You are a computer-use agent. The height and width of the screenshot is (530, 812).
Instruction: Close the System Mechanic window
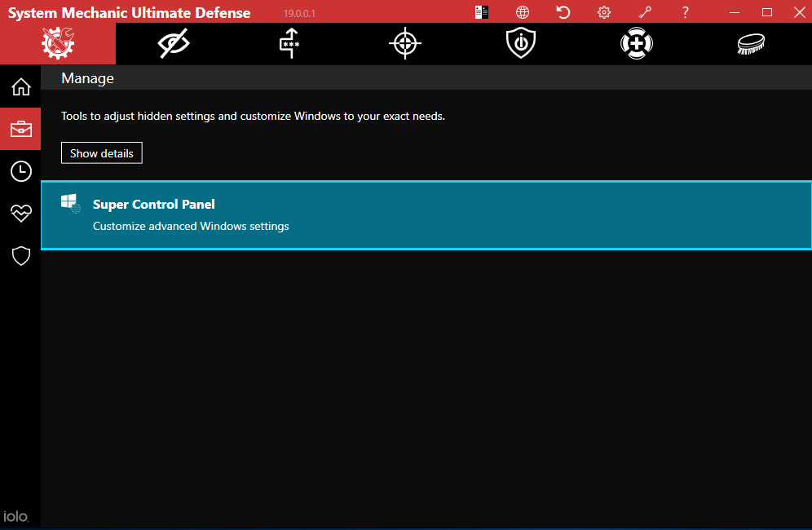click(800, 12)
